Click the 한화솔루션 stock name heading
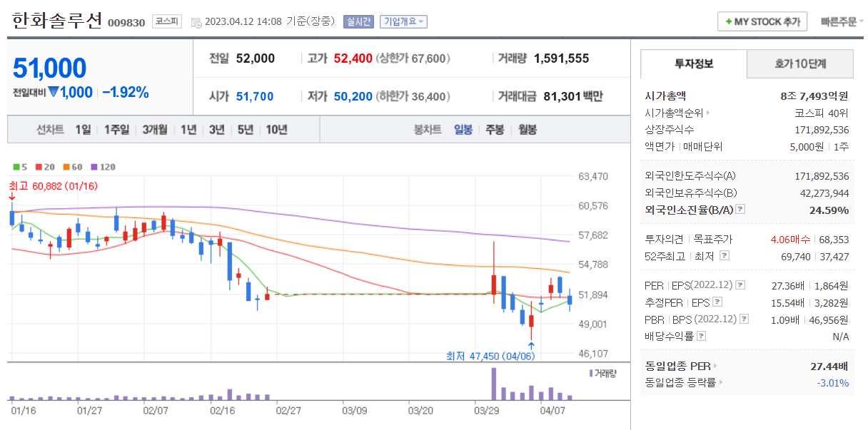 coord(57,21)
